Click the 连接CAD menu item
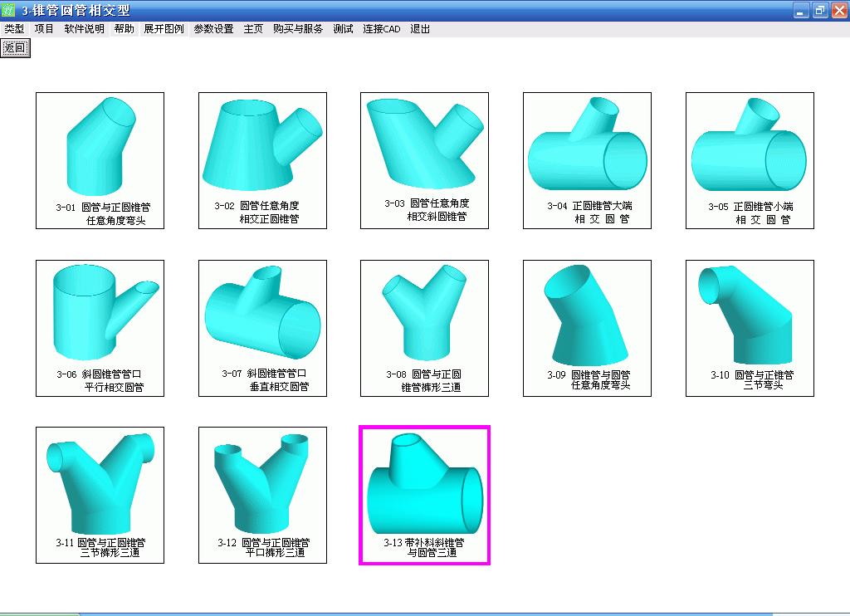This screenshot has width=850, height=616. (x=382, y=29)
